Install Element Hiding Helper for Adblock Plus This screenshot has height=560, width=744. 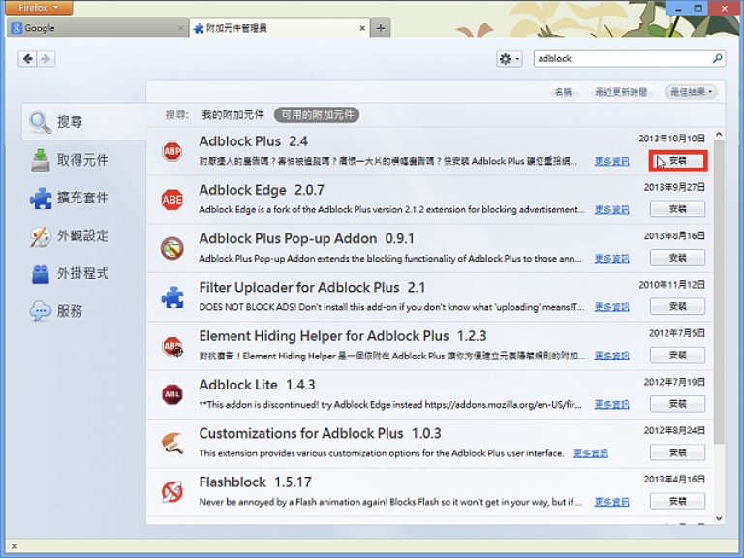click(x=677, y=355)
